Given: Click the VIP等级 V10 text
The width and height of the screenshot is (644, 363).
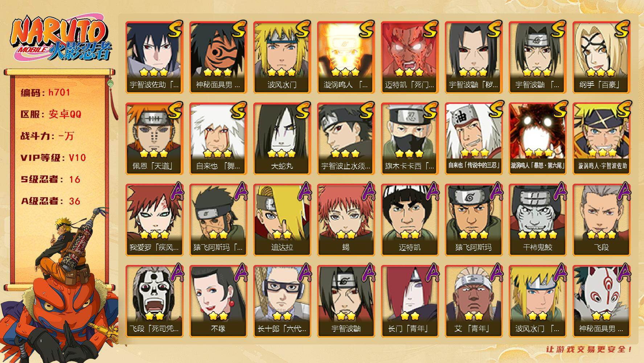Looking at the screenshot, I should (53, 158).
